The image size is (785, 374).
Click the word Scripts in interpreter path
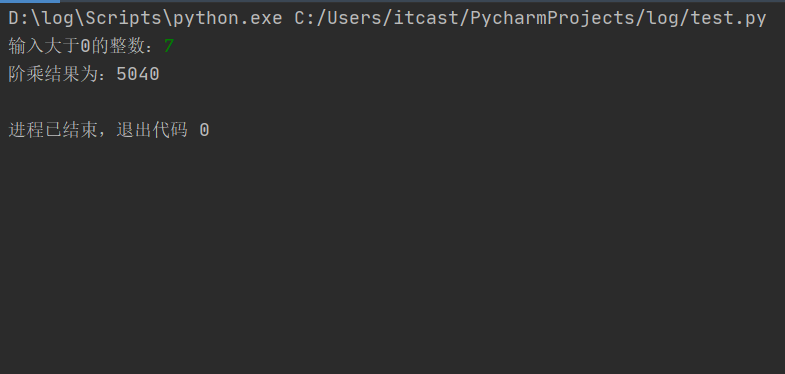point(124,19)
